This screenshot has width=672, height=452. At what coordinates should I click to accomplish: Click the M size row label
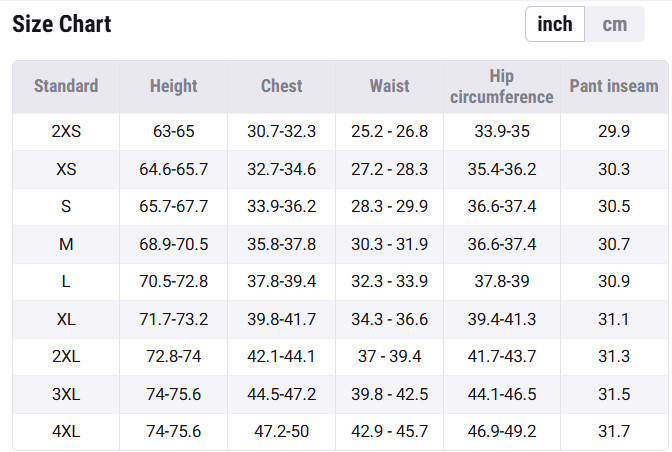tap(66, 244)
